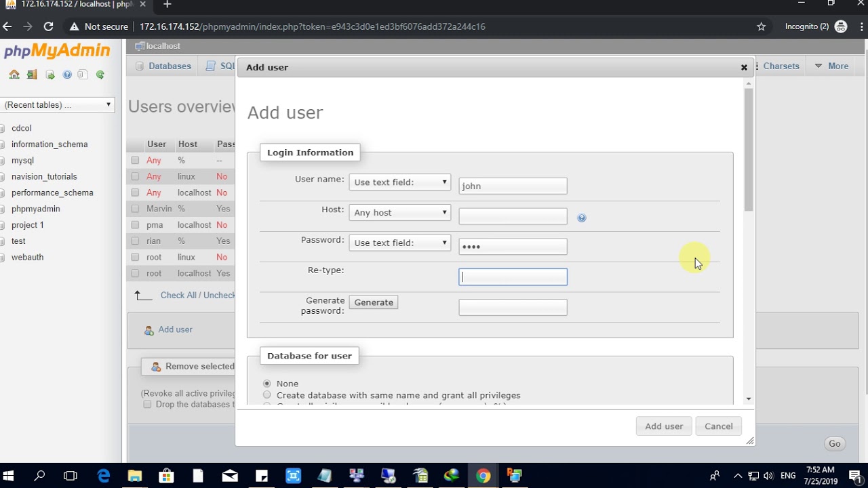Screen dimensions: 868x488
Task: Expand the Password type dropdown
Action: (399, 243)
